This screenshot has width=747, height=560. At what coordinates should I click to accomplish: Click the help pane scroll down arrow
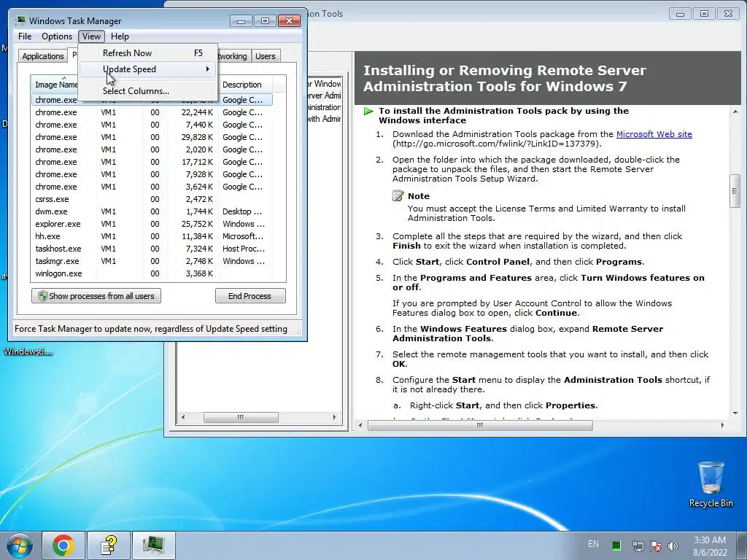pyautogui.click(x=735, y=413)
